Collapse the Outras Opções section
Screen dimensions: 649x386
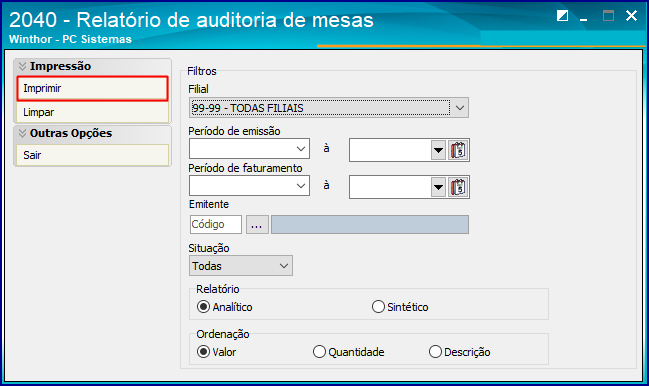pyautogui.click(x=22, y=133)
